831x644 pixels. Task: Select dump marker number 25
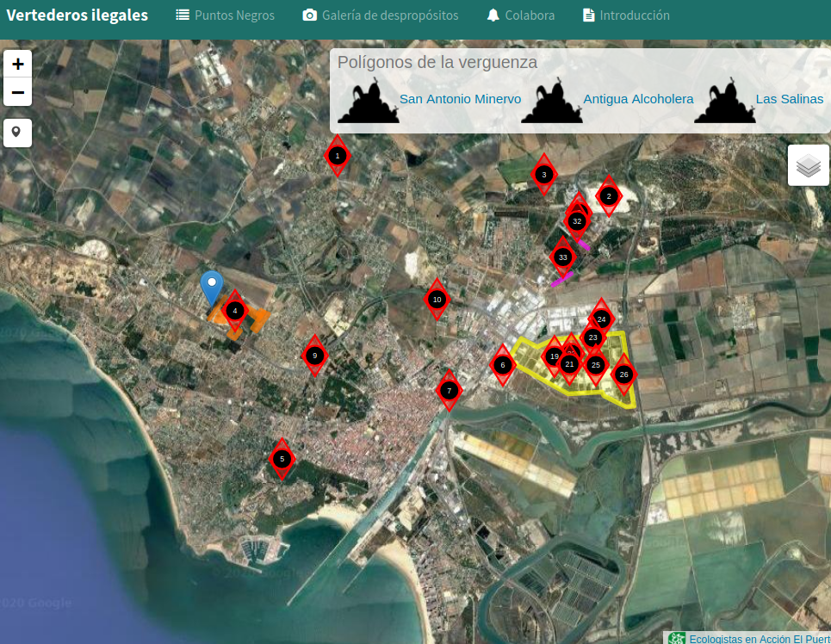pyautogui.click(x=596, y=365)
